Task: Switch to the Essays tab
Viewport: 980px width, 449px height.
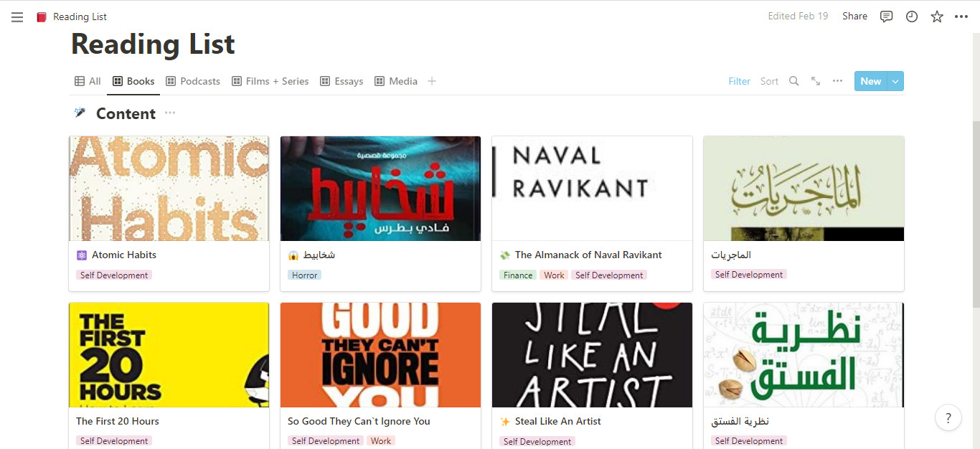Action: coord(341,81)
